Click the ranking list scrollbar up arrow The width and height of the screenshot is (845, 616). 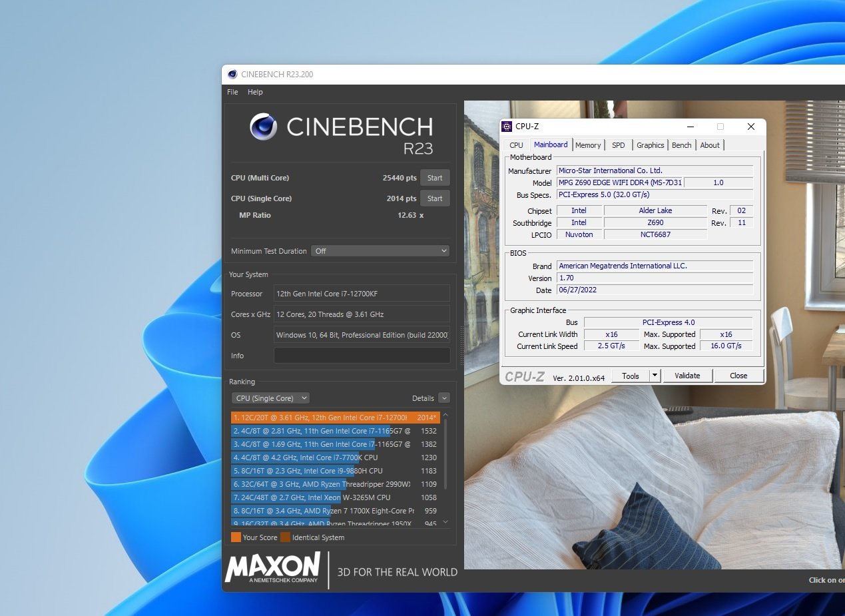tap(445, 415)
